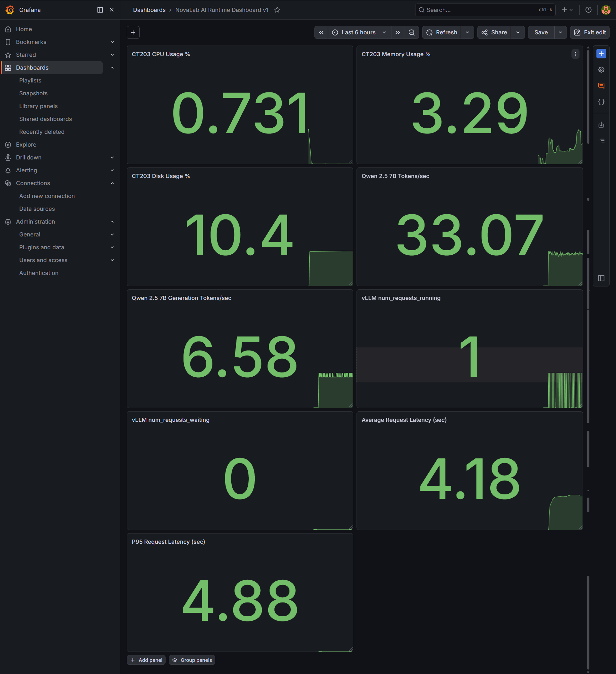This screenshot has height=674, width=616.
Task: Expand the Bookmarks section chevron
Action: pos(112,42)
